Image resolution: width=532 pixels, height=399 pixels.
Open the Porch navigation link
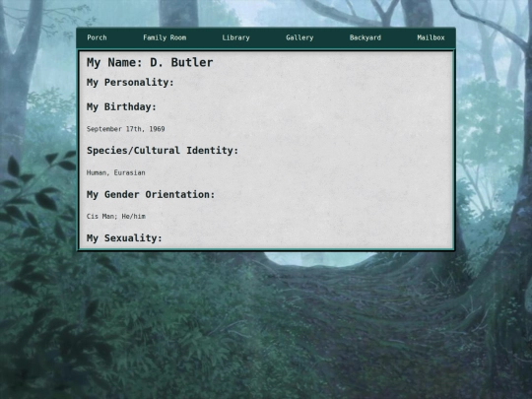[x=97, y=37]
